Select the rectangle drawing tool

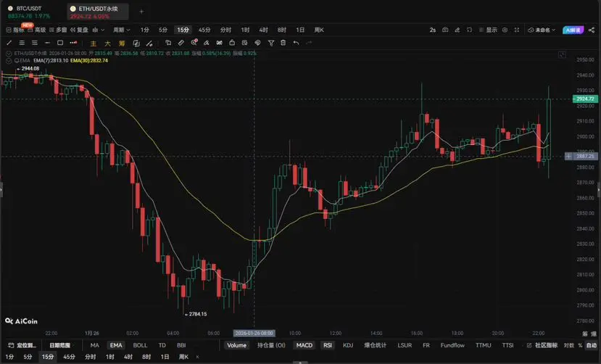60,43
